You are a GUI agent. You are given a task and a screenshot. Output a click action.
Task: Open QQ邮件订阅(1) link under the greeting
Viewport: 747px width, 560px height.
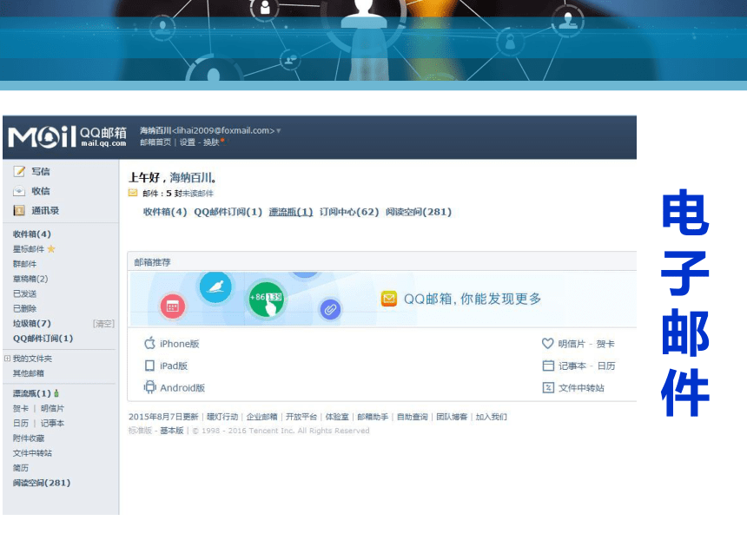(228, 212)
